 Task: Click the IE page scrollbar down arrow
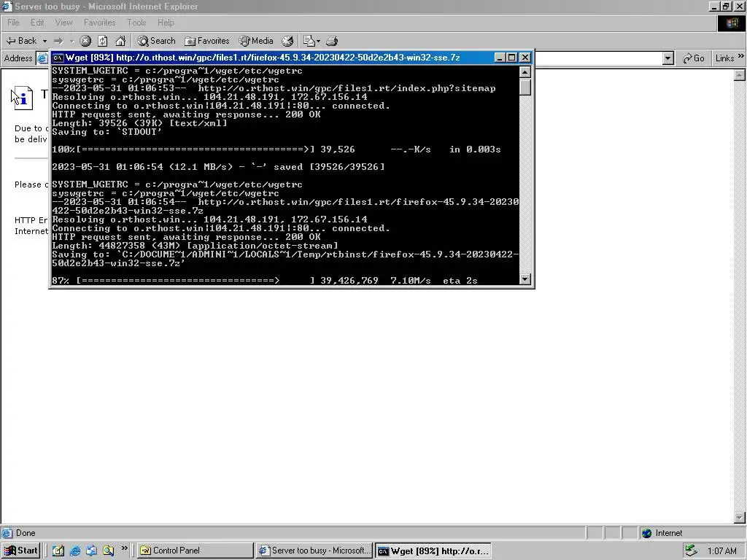click(740, 518)
